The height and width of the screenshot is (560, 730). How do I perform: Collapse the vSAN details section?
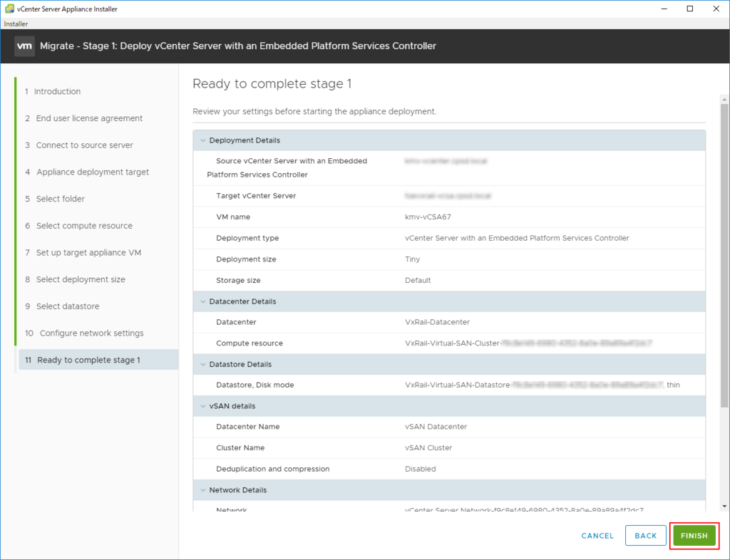tap(202, 406)
